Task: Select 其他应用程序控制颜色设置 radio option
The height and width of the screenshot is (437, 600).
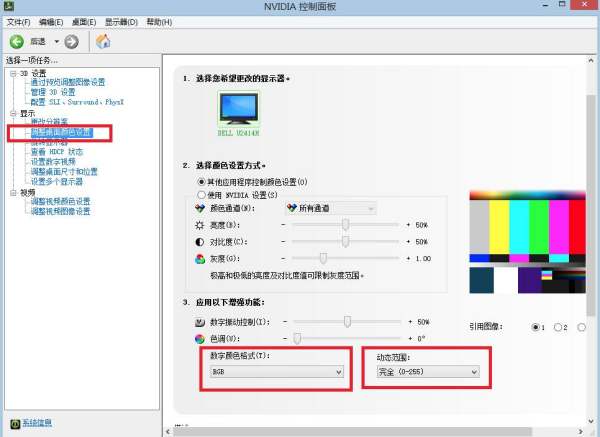Action: 201,182
